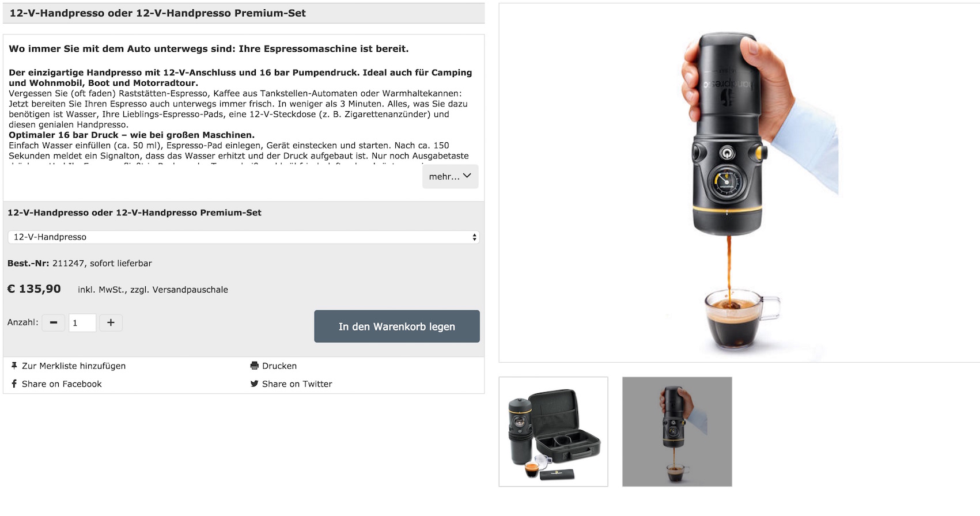Click the Share on Facebook link

(x=62, y=384)
